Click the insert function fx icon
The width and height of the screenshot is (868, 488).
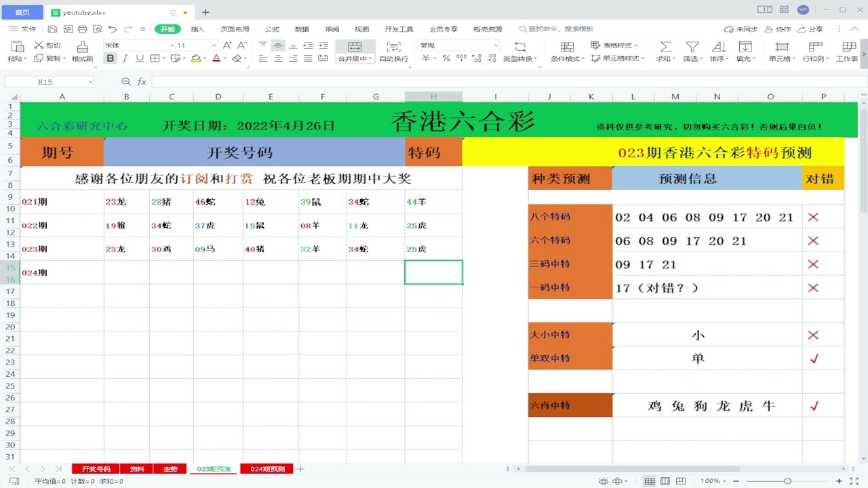click(x=142, y=81)
